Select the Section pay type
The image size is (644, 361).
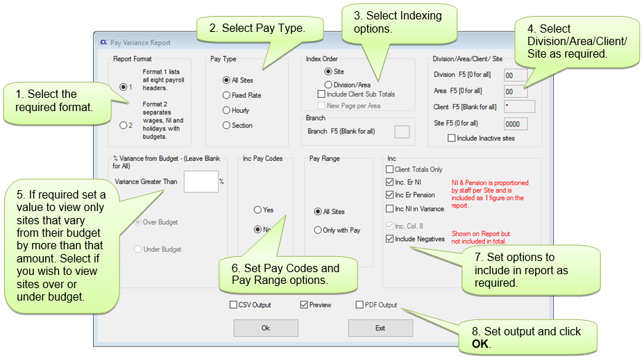pos(226,126)
